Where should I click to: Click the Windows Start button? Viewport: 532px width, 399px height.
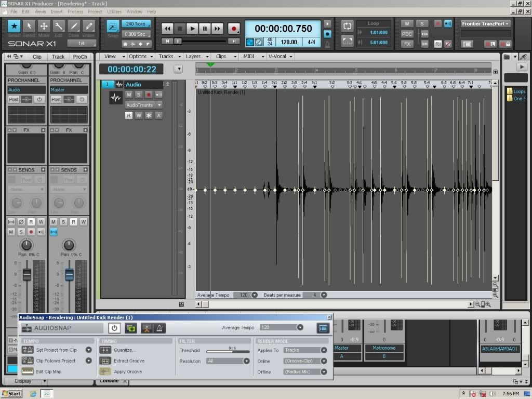(11, 393)
